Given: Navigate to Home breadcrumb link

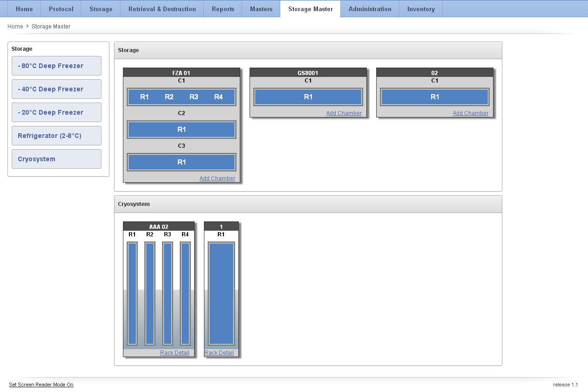Looking at the screenshot, I should (x=15, y=27).
